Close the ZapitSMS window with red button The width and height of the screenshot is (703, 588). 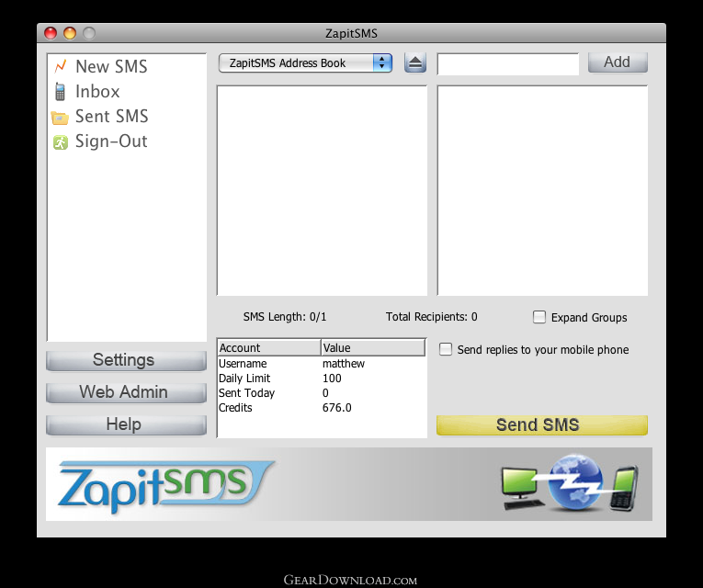pyautogui.click(x=51, y=33)
